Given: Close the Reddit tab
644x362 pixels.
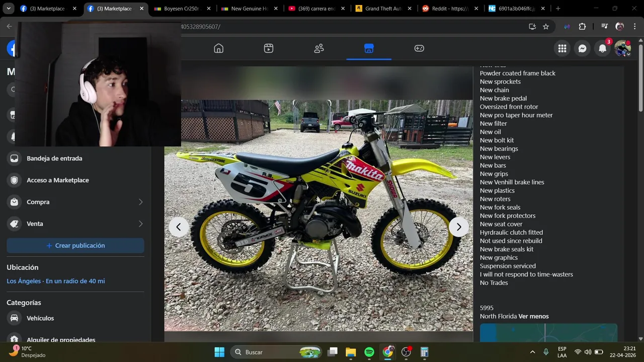Looking at the screenshot, I should [x=477, y=9].
